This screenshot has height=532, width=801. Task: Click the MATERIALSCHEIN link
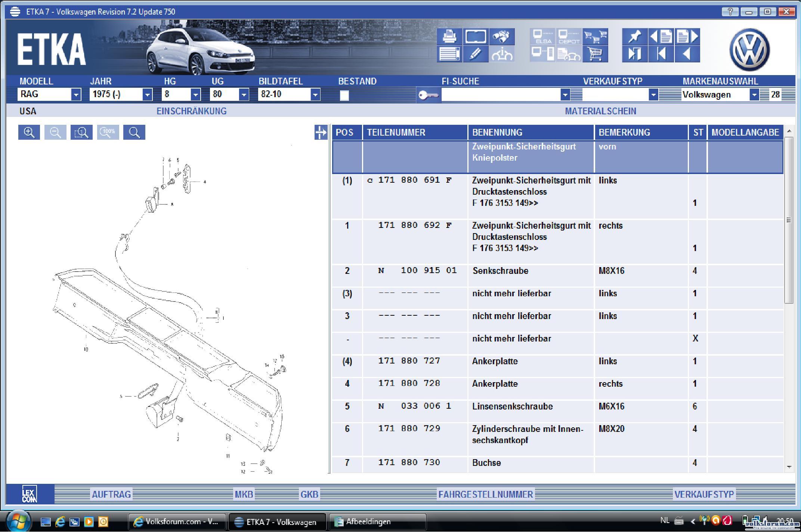pyautogui.click(x=600, y=111)
